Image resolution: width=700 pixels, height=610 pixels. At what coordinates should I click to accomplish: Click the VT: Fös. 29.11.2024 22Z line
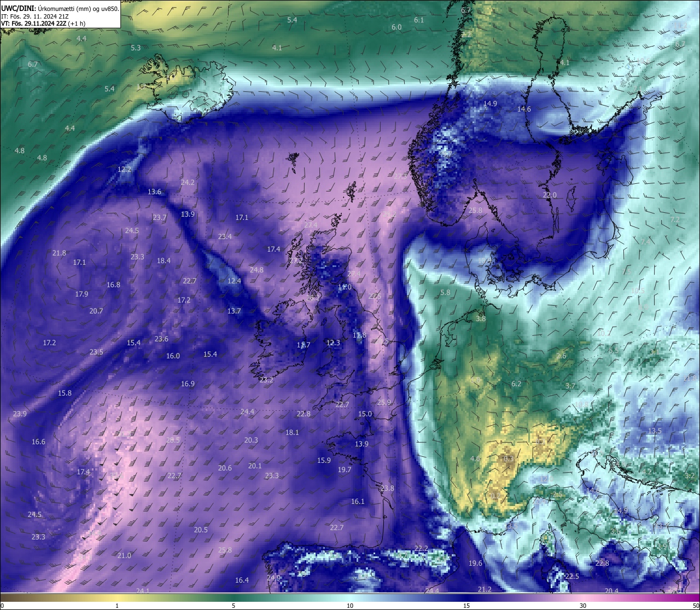pyautogui.click(x=43, y=24)
